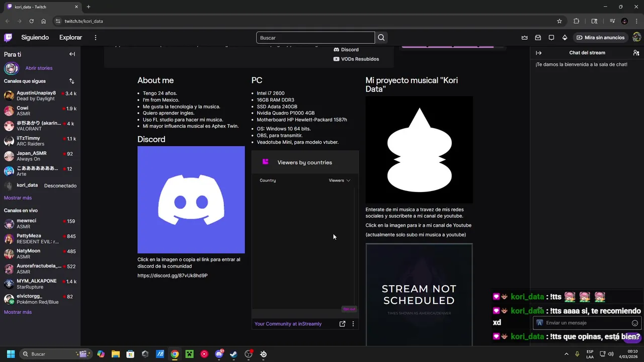Click the browser reload button
Viewport: 644px width, 362px height.
[31, 21]
